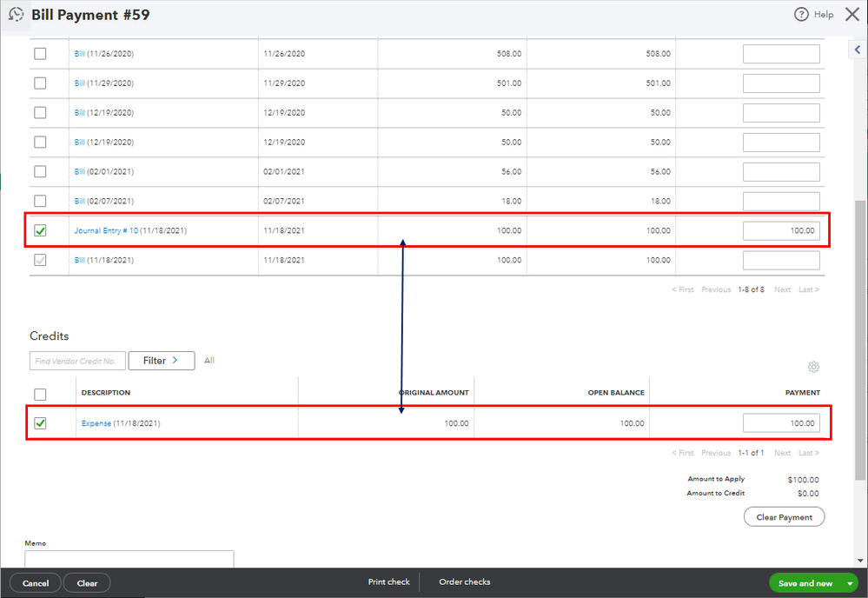The height and width of the screenshot is (598, 868).
Task: Click payment field for Bill (11/29/2020)
Action: (x=781, y=83)
